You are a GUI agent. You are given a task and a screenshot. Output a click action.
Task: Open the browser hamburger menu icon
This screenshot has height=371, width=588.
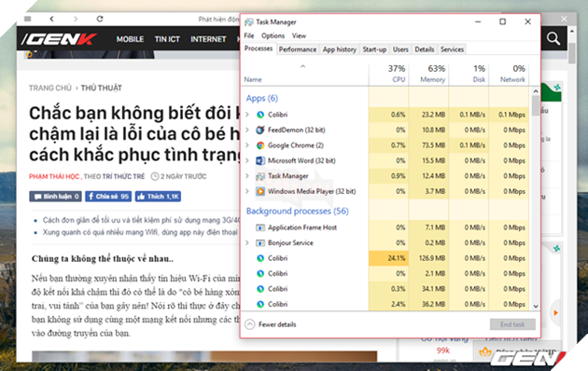coord(27,19)
